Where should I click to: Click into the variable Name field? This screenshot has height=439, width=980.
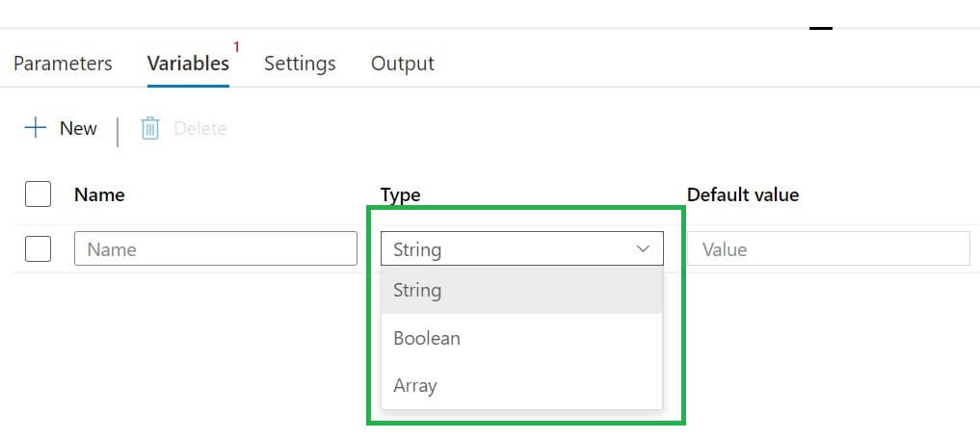(215, 249)
